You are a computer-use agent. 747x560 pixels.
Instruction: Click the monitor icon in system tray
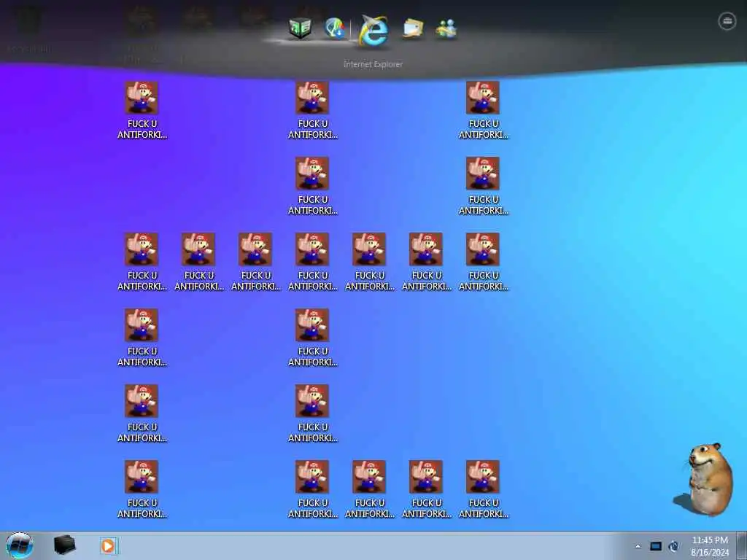tap(656, 546)
